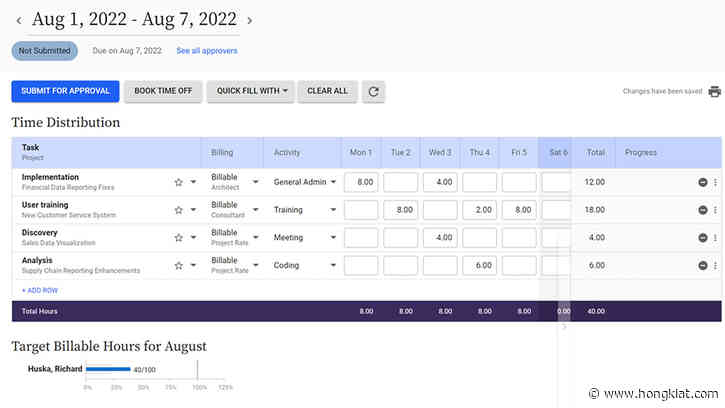Expand the Quick Fill With dropdown
The image size is (725, 408).
coord(253,91)
